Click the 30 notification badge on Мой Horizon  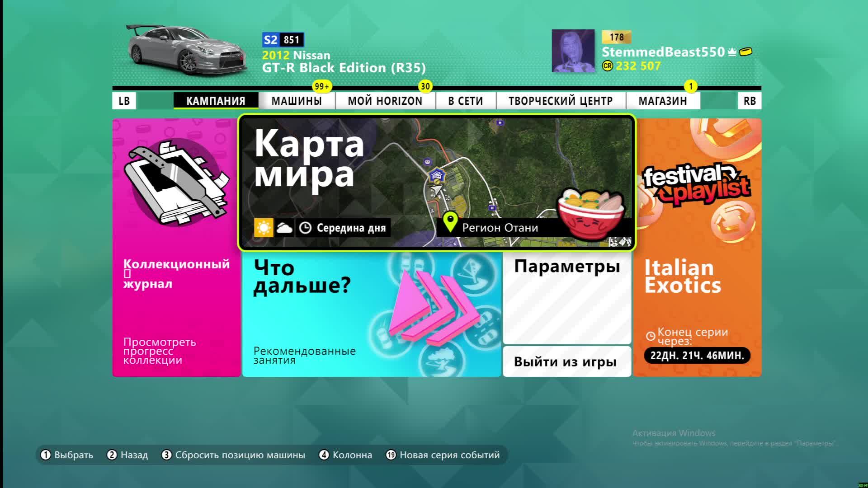coord(425,86)
